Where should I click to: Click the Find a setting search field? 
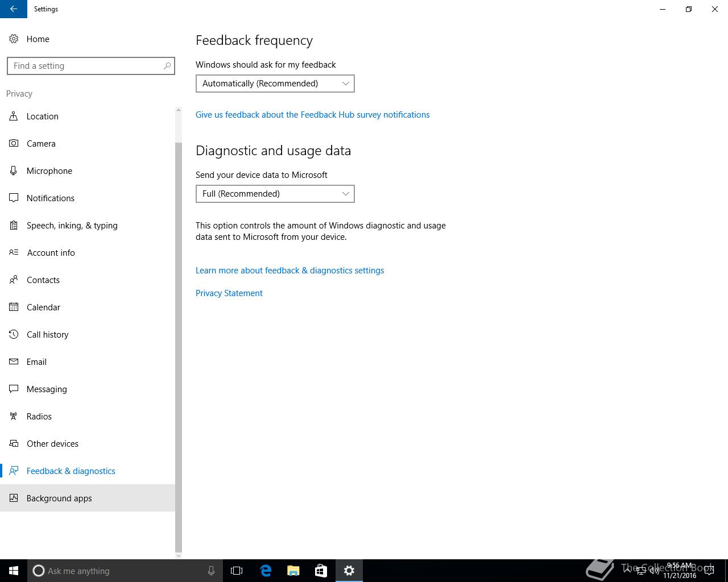91,66
